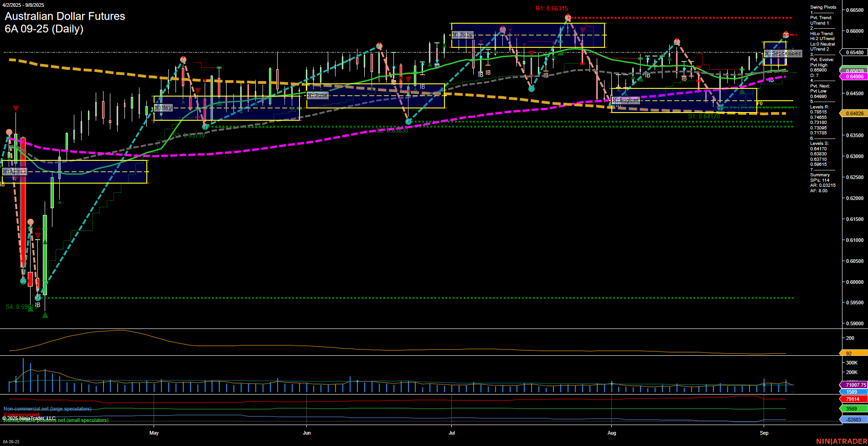
Task: Click the S1: 0.64170 support label
Action: pyautogui.click(x=703, y=117)
